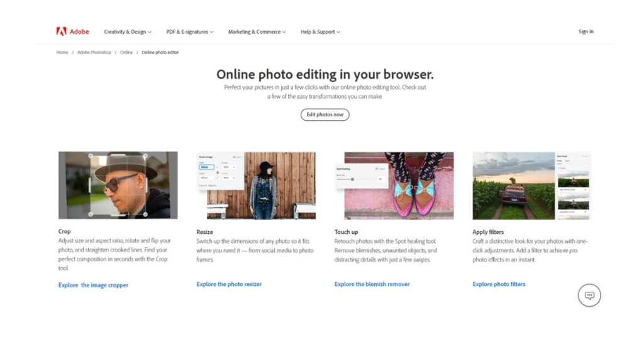Follow the Explore the photo resizer link
The height and width of the screenshot is (337, 644).
229,284
